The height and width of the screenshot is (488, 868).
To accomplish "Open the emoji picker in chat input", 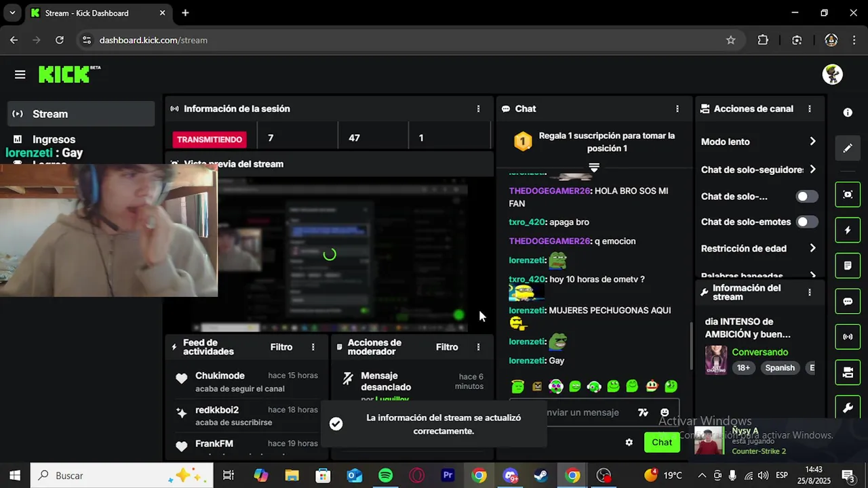I will (665, 412).
